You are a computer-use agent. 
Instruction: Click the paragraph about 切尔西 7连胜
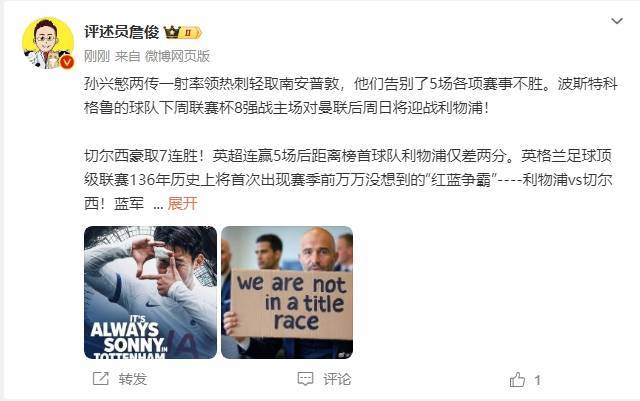point(348,179)
